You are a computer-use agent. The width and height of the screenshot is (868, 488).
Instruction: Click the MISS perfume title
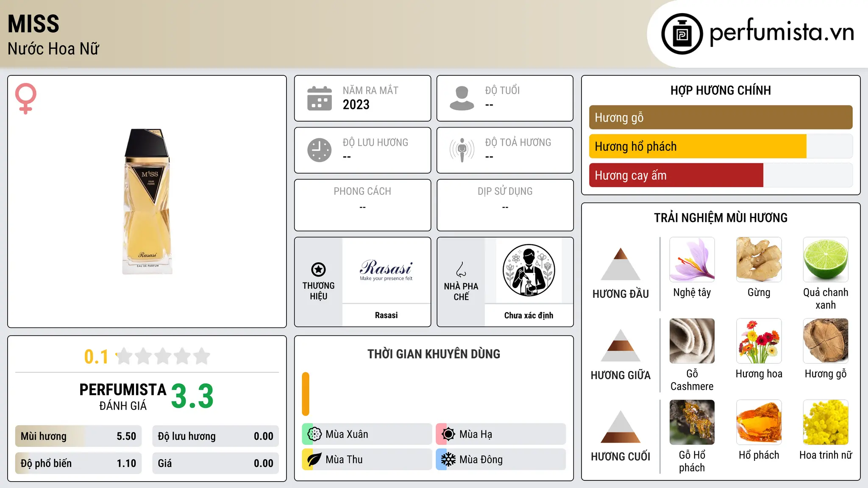click(33, 24)
